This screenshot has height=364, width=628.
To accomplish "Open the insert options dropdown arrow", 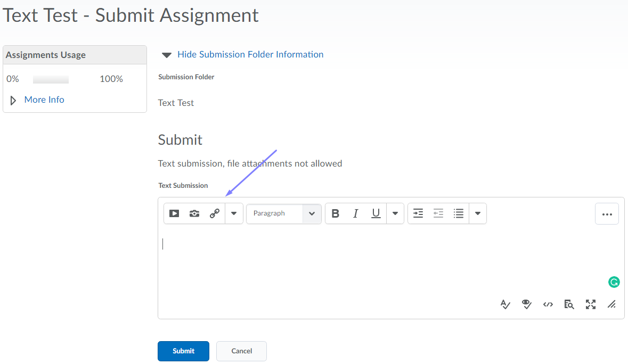I will 234,213.
